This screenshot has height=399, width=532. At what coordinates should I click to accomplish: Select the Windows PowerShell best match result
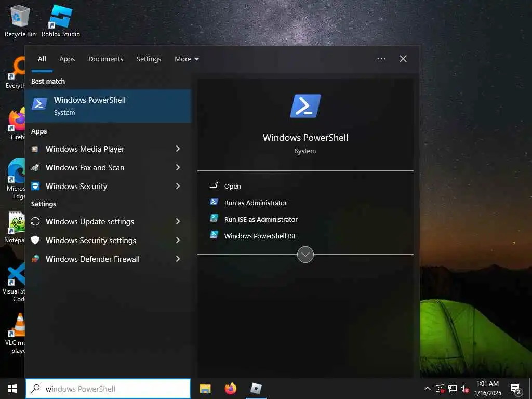pos(108,106)
